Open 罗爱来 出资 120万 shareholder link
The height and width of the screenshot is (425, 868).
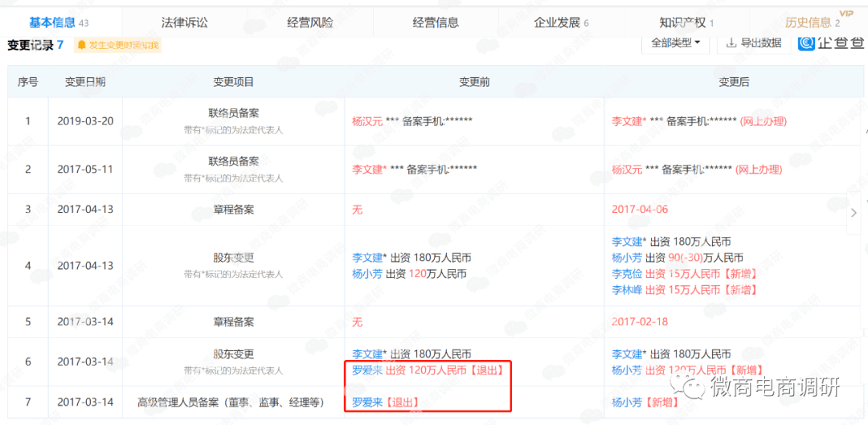367,370
